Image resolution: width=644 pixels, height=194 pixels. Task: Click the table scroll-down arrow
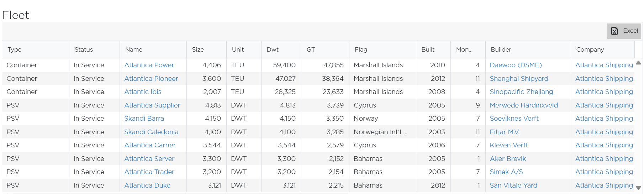[638, 188]
